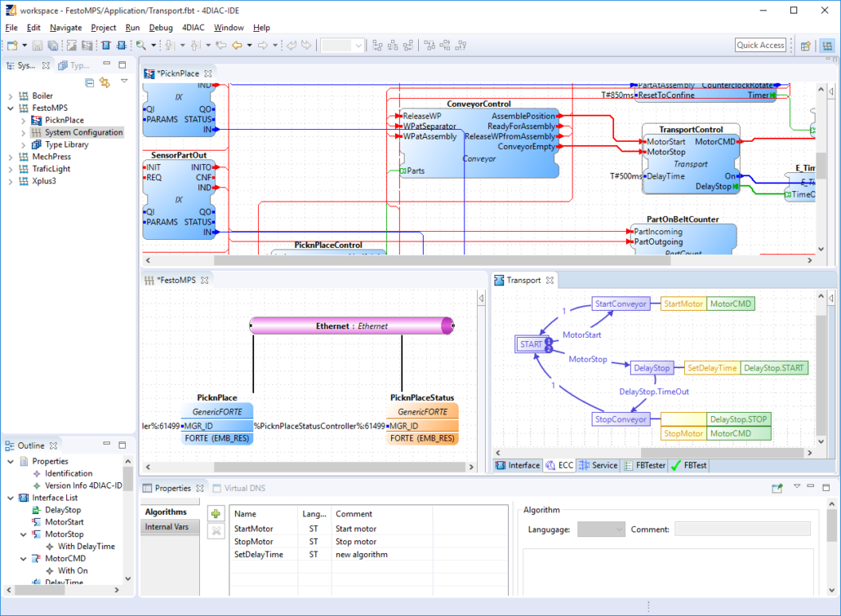
Task: Click the Quick Access button
Action: click(760, 46)
